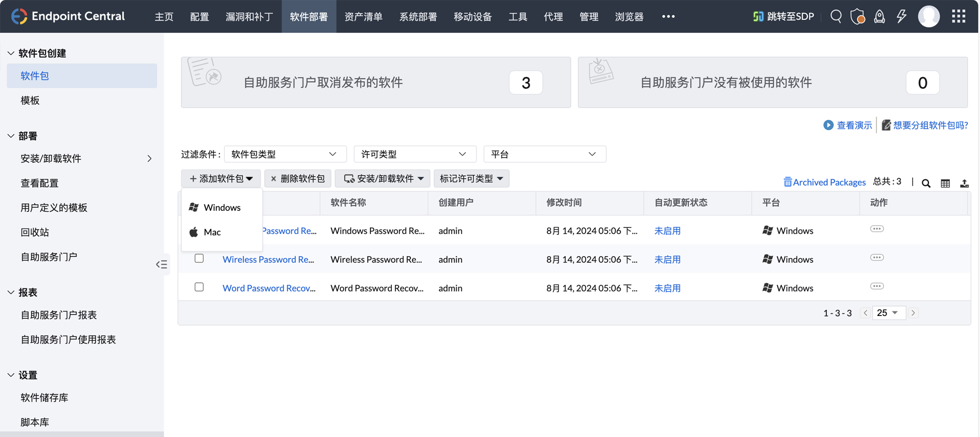Click the export upload icon above table
This screenshot has width=980, height=437.
click(964, 183)
